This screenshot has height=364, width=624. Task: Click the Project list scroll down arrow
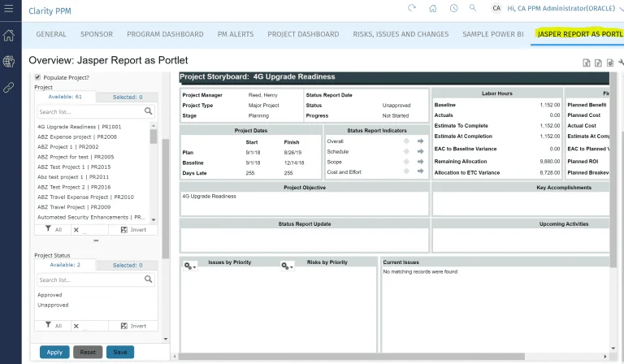154,219
